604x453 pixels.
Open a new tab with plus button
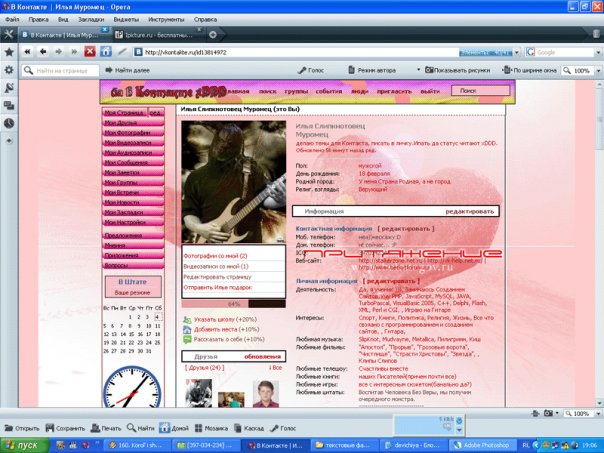213,35
